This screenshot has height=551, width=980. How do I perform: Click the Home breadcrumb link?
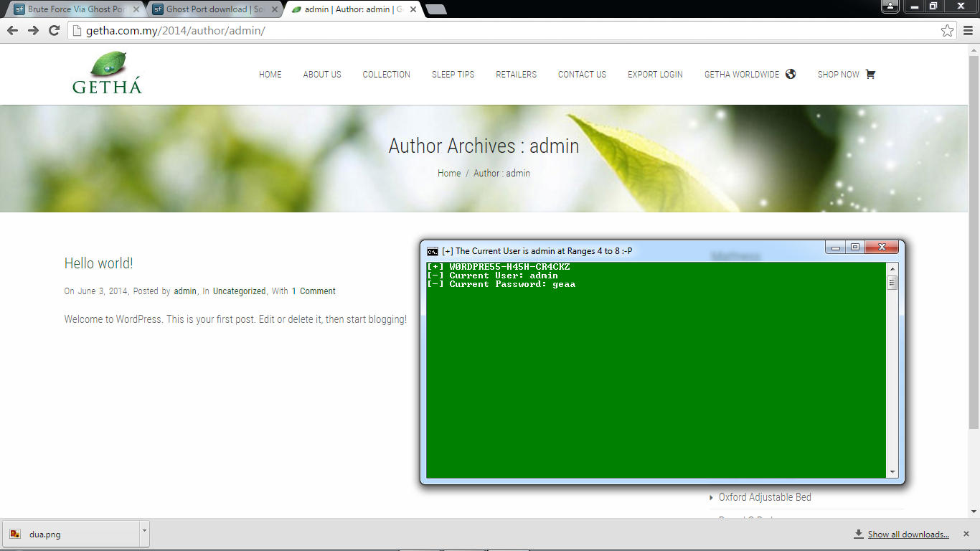pyautogui.click(x=449, y=173)
